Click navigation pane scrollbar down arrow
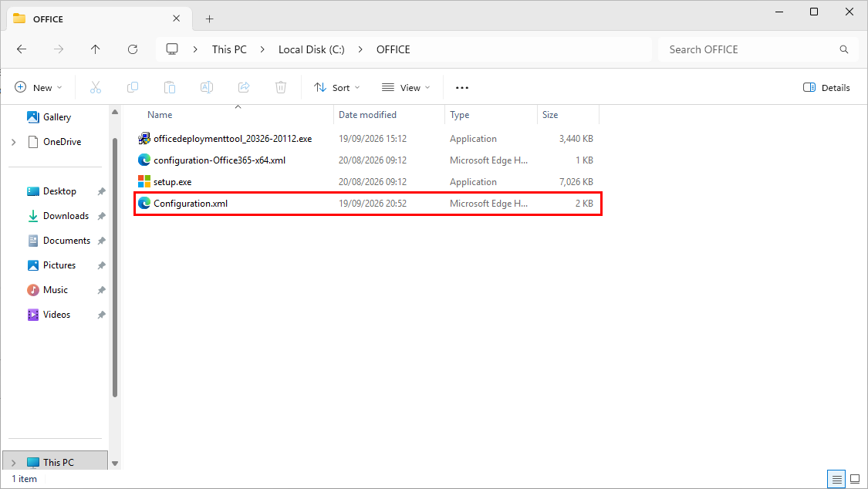This screenshot has width=868, height=489. [x=115, y=464]
